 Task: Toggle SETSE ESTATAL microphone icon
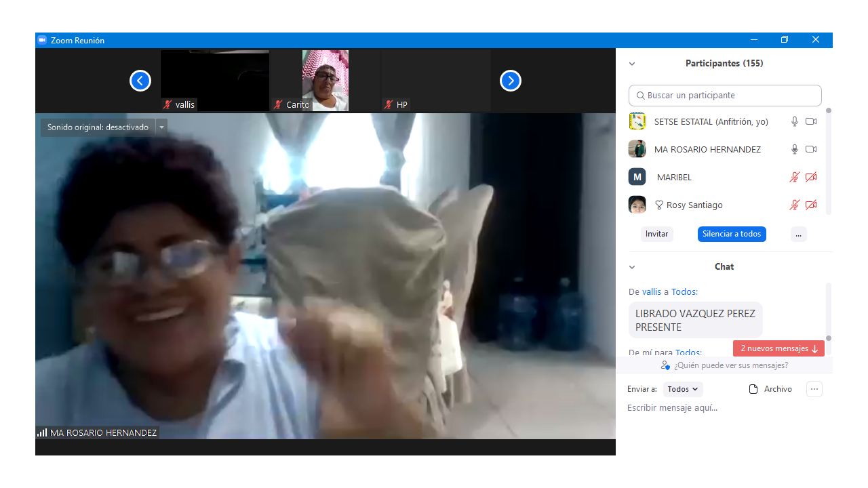click(795, 121)
